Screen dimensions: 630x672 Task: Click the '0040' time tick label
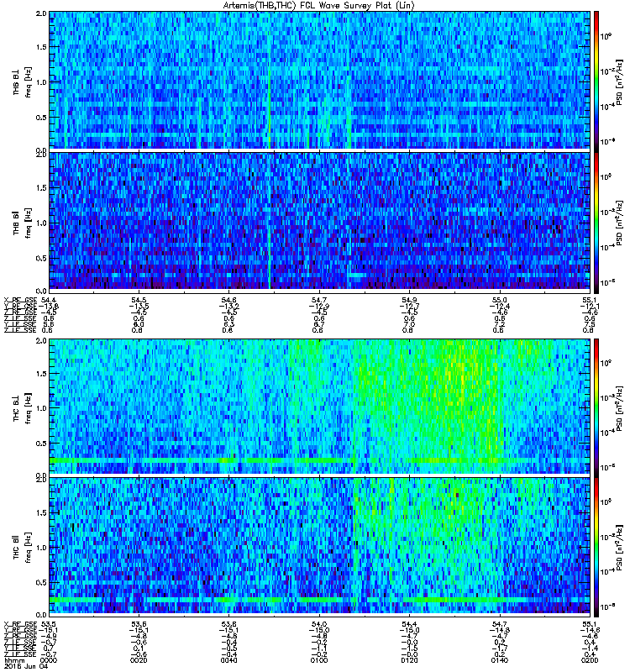pos(228,660)
